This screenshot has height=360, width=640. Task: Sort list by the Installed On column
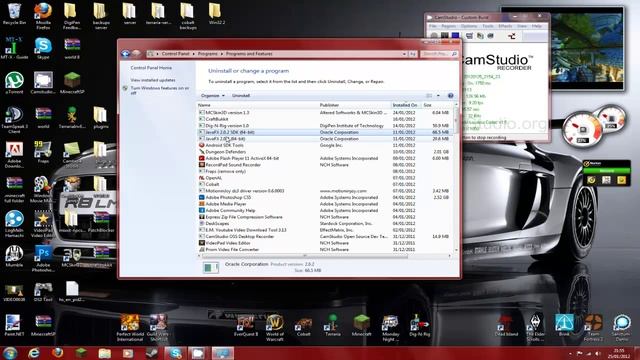[406, 105]
